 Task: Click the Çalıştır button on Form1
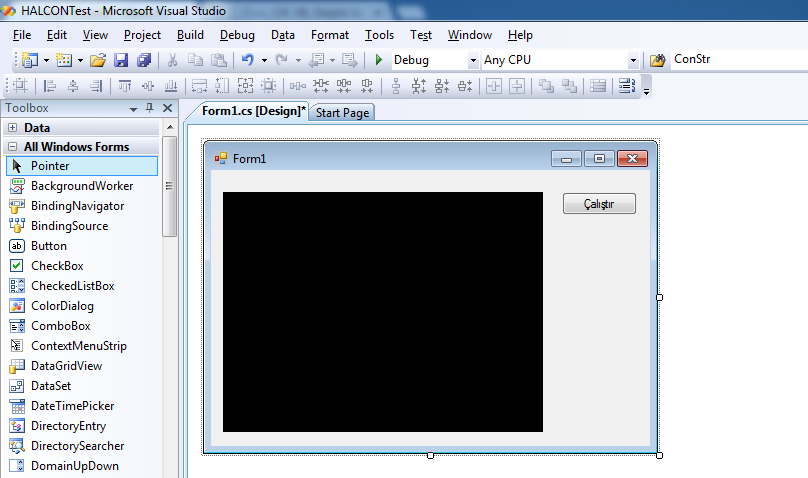click(599, 203)
